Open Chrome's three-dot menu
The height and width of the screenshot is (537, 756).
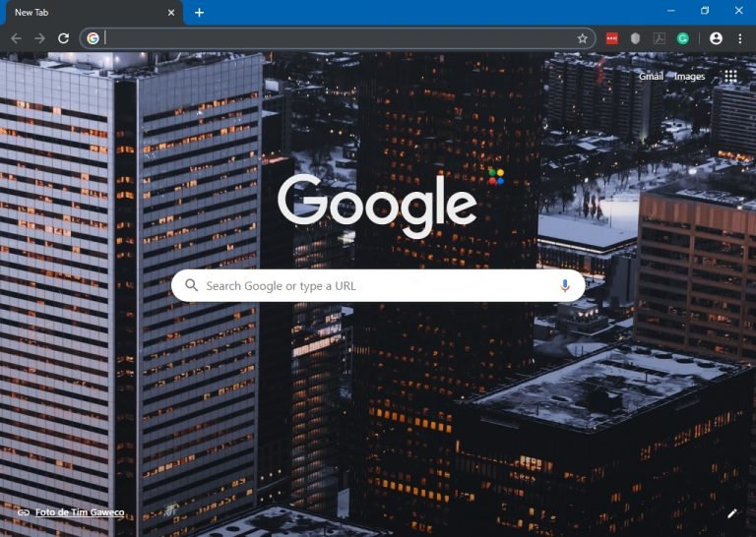click(740, 38)
